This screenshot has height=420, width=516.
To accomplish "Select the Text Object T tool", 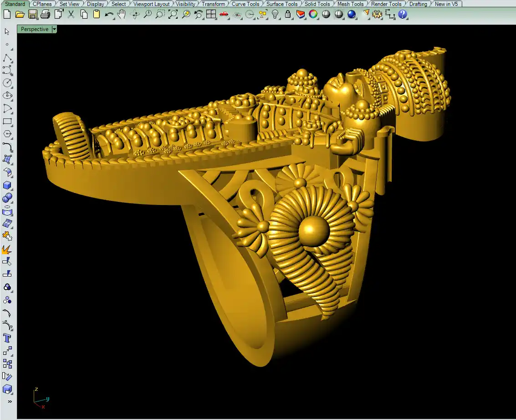I will pyautogui.click(x=7, y=338).
